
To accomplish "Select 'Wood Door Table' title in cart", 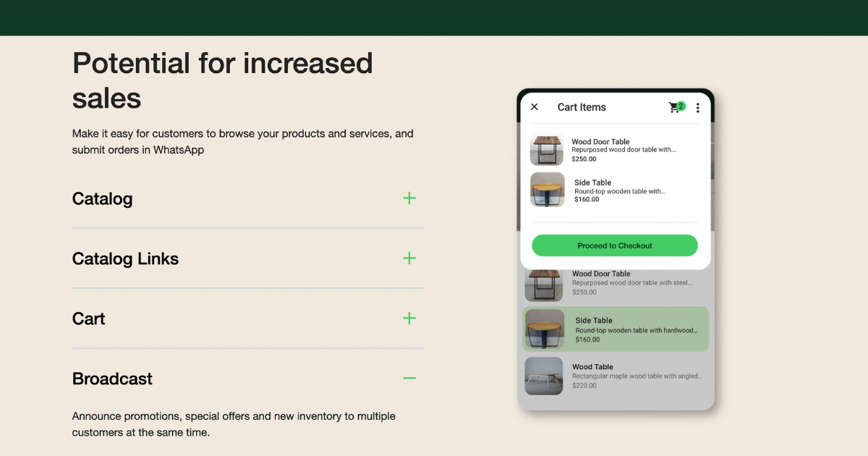I will pos(600,142).
